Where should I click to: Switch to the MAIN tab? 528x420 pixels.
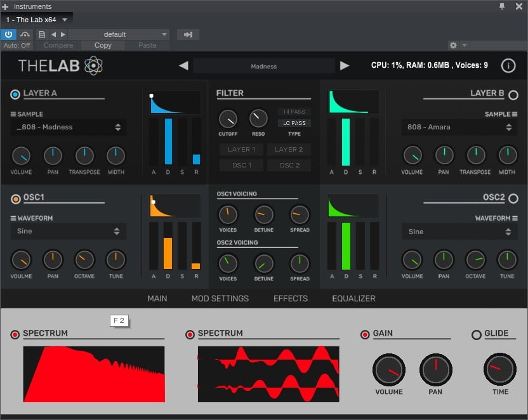pyautogui.click(x=157, y=299)
